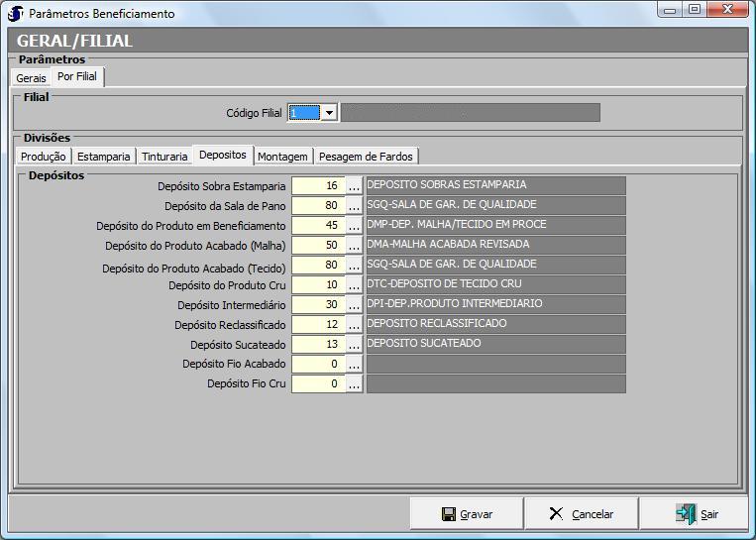
Task: Click the Depósito do Produto Acabado (Malha) field
Action: point(318,246)
